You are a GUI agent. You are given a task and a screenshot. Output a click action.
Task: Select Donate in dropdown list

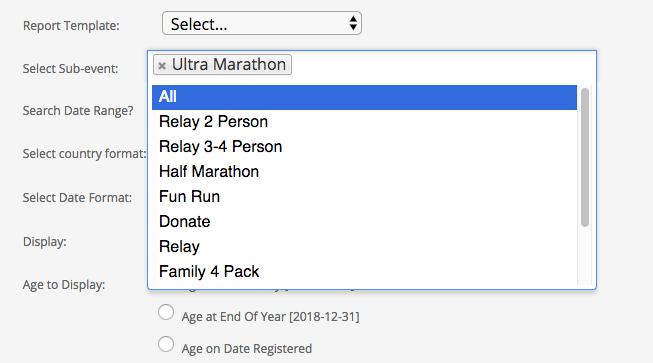pos(364,221)
